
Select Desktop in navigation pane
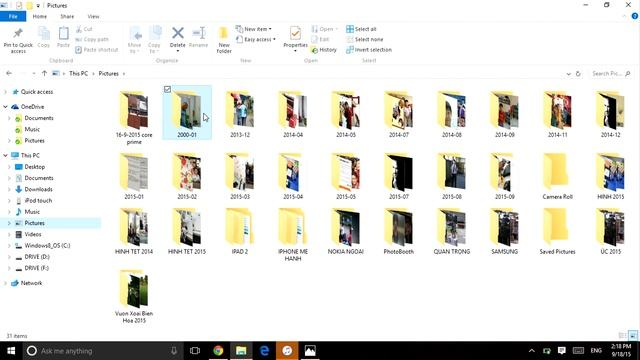(35, 167)
